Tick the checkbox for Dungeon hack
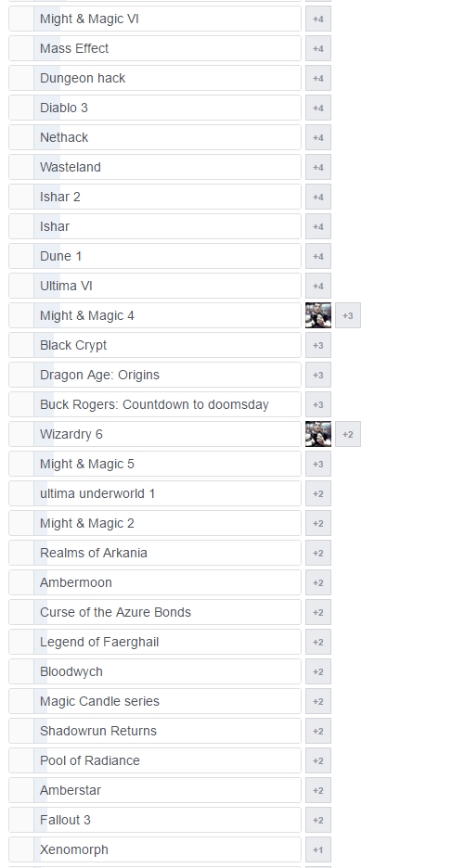The width and height of the screenshot is (452, 868). tap(21, 78)
